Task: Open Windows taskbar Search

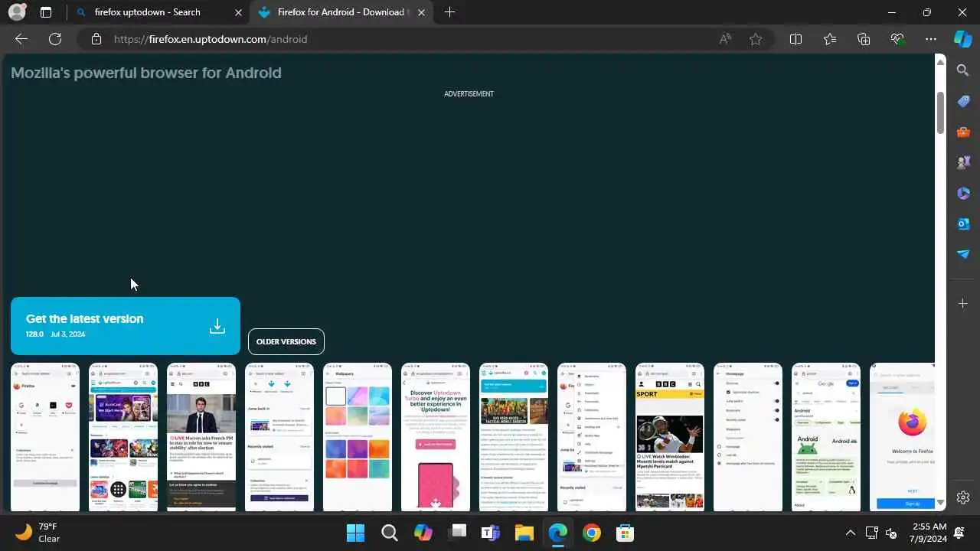Action: pyautogui.click(x=390, y=533)
